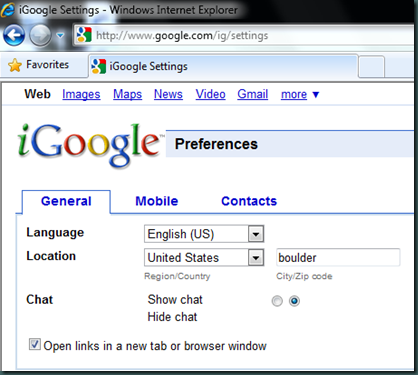
Task: Click the Chat label
Action: coord(39,299)
